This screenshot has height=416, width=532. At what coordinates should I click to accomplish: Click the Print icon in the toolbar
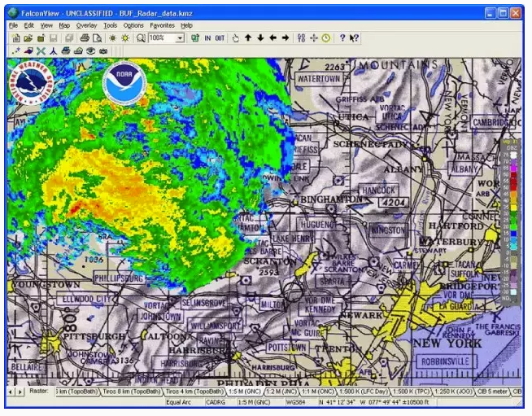(x=85, y=38)
